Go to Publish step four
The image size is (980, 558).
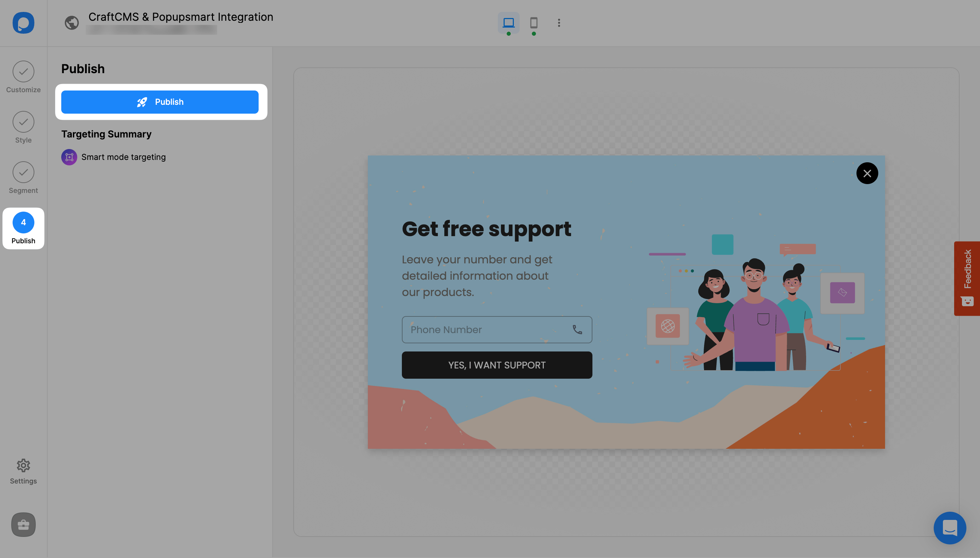[x=23, y=228]
